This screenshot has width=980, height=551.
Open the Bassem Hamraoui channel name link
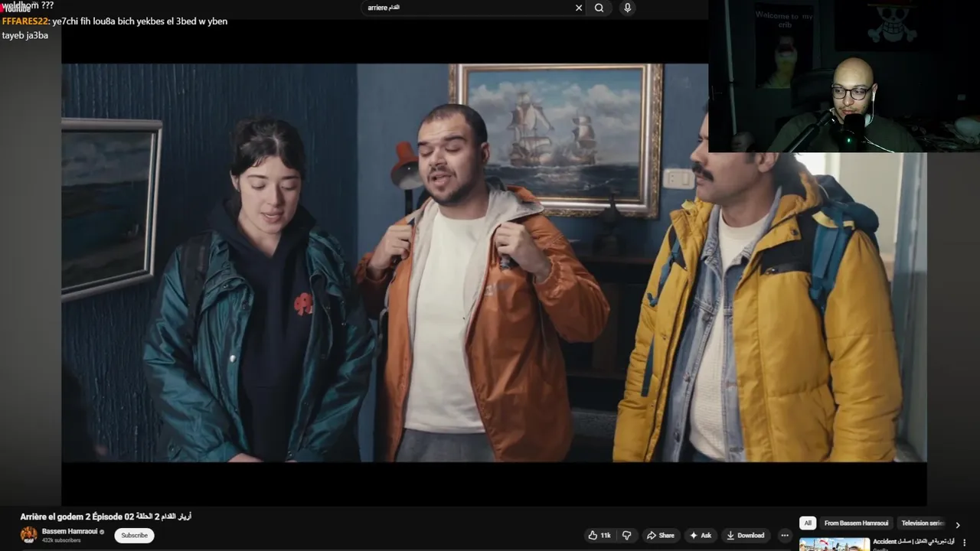click(70, 531)
